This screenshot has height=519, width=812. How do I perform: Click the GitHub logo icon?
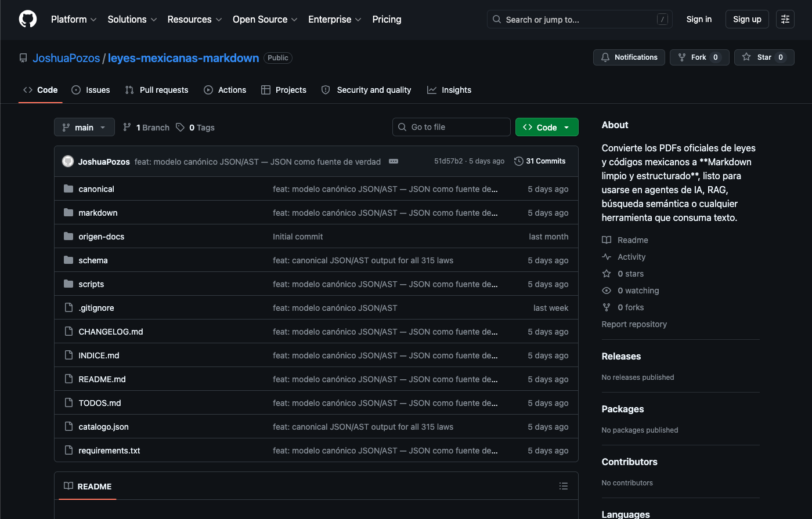[x=28, y=19]
